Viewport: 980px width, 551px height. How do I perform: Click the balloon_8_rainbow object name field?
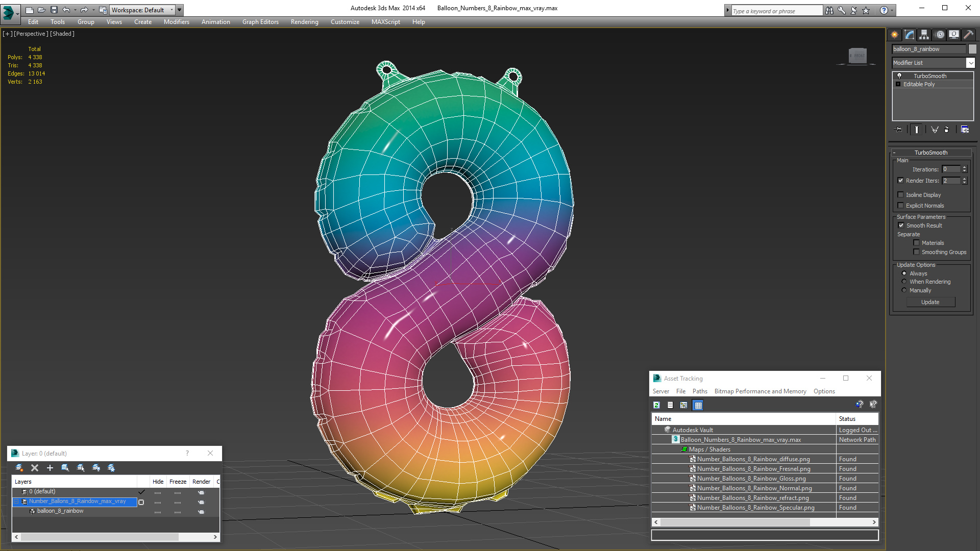pos(929,49)
